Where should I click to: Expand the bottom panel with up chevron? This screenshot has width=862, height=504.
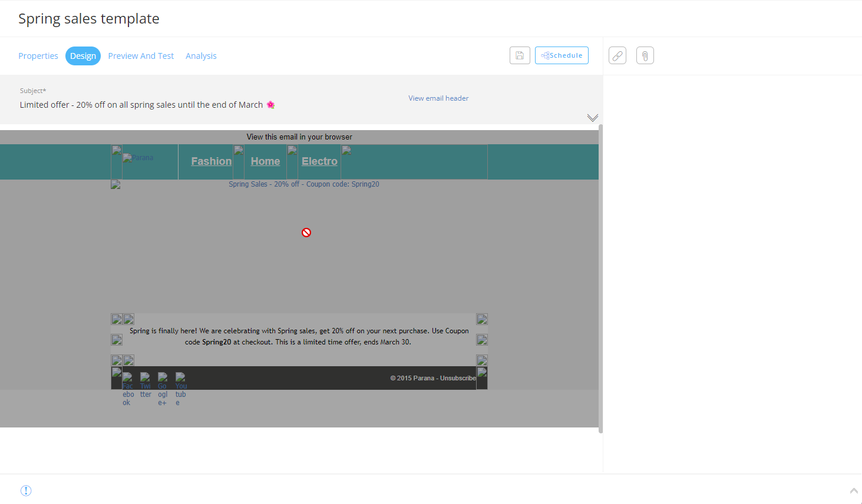(853, 490)
